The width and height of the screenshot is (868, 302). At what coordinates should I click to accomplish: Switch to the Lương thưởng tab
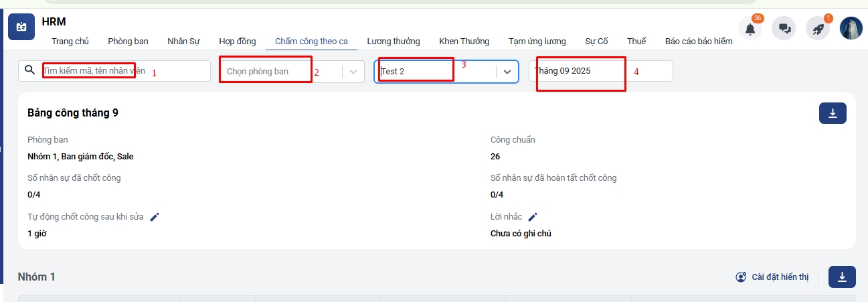pos(394,42)
